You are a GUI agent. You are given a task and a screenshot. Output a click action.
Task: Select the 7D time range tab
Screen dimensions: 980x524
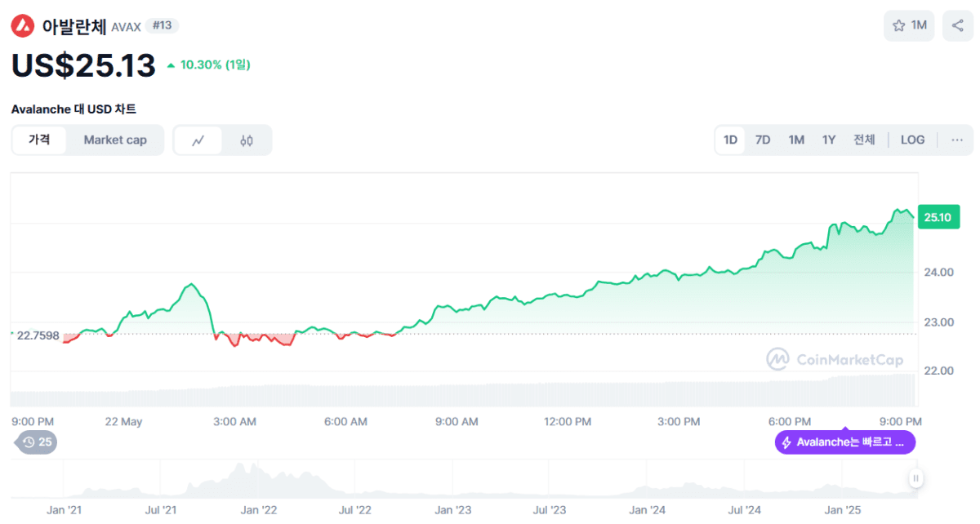point(762,140)
